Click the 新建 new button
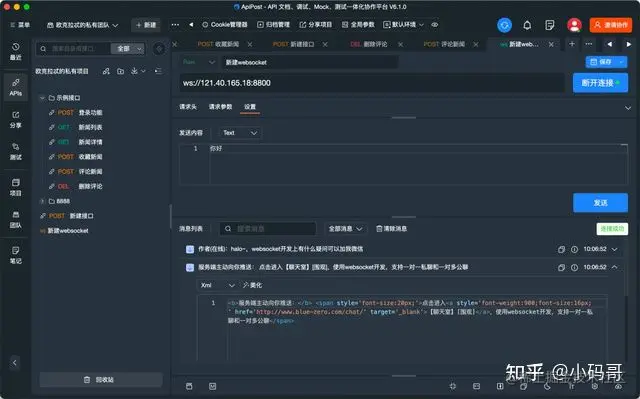This screenshot has height=399, width=640. pos(146,25)
